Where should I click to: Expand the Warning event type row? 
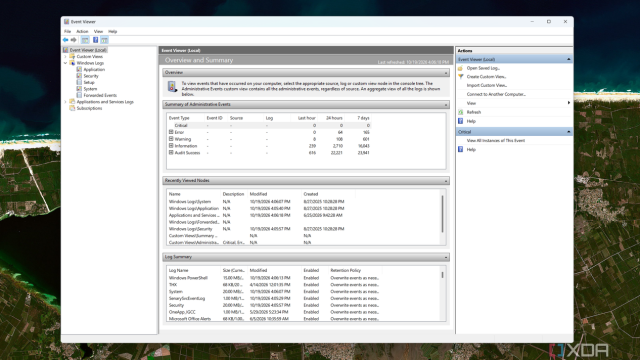click(x=171, y=139)
